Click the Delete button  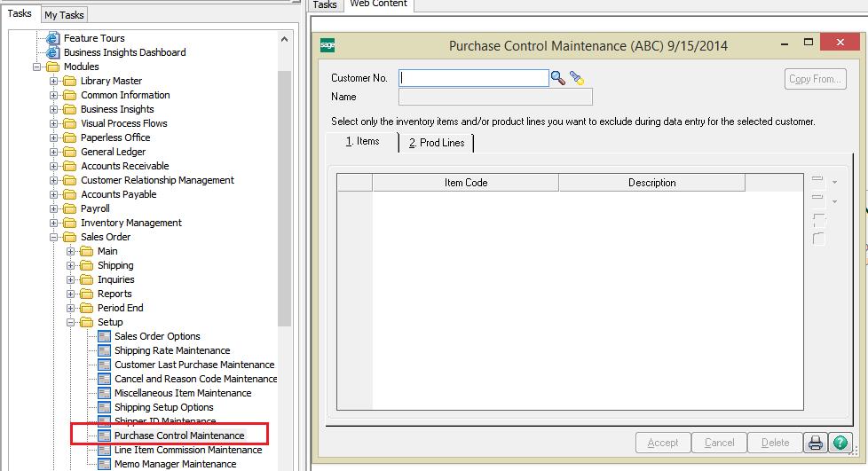point(775,443)
